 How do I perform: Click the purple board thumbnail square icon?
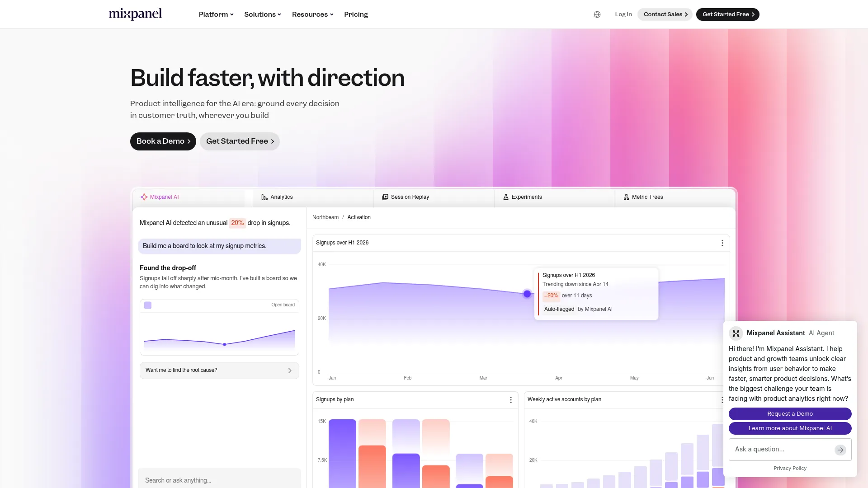pyautogui.click(x=148, y=305)
